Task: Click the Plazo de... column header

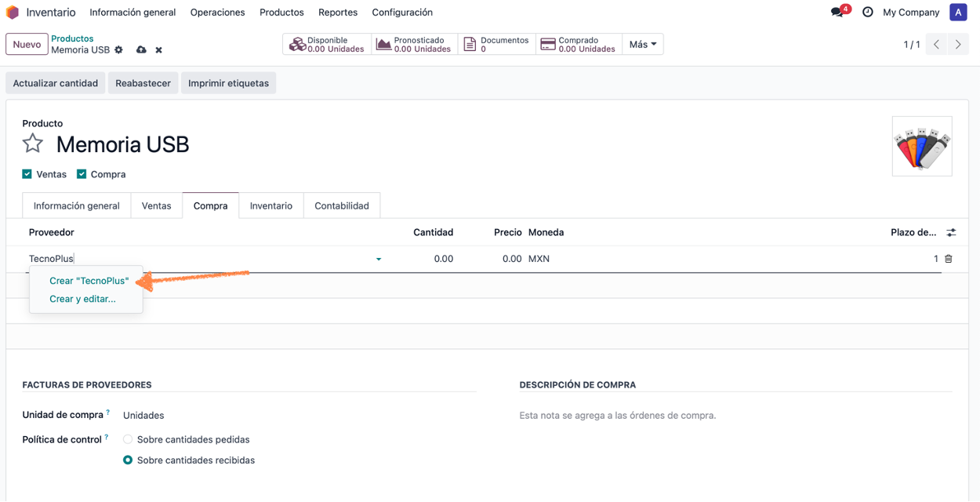Action: 913,232
